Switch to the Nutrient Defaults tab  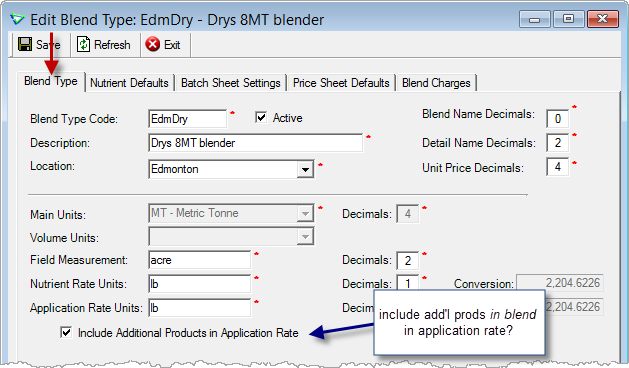[129, 83]
